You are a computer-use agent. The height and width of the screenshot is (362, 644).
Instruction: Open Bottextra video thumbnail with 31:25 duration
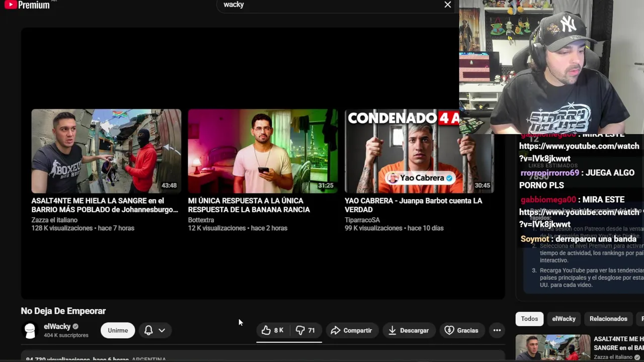click(263, 151)
